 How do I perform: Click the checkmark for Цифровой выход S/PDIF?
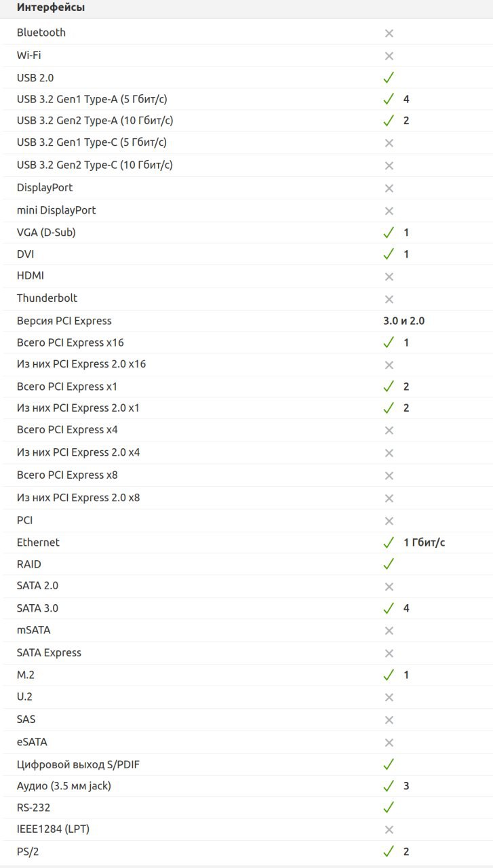tap(389, 764)
